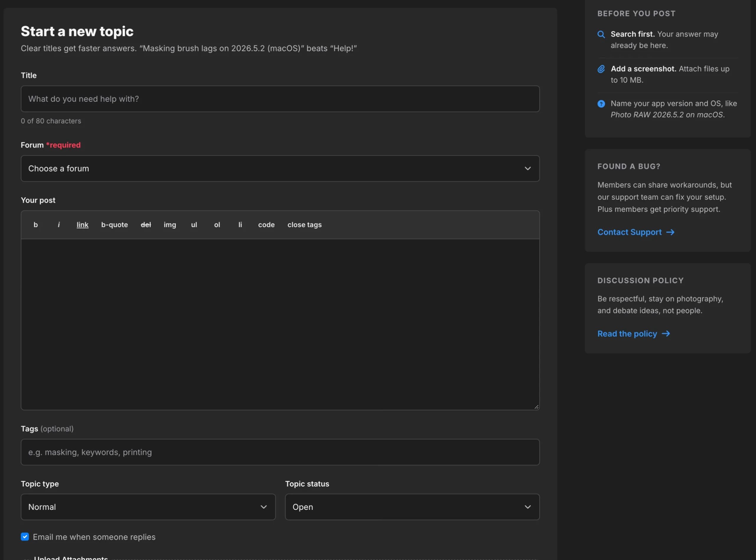
Task: Open the Topic type dropdown showing Normal
Action: (148, 507)
